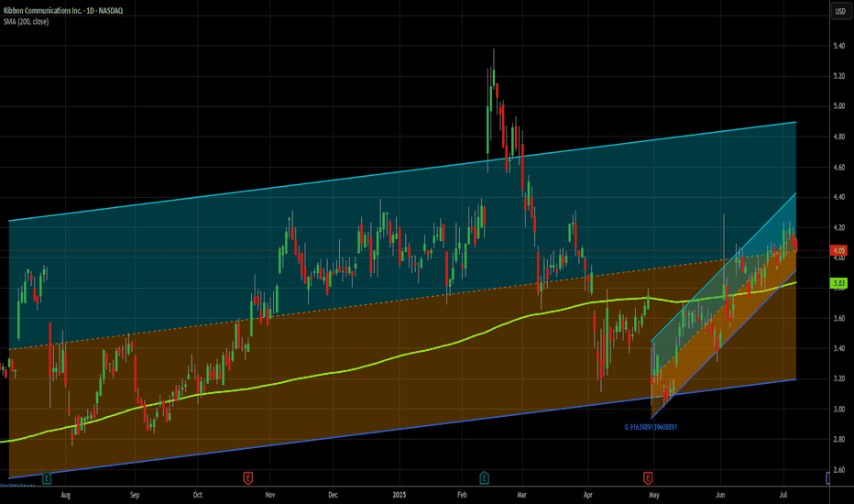Screen dimensions: 854x504
Task: Click the Nov label on time axis
Action: [269, 495]
